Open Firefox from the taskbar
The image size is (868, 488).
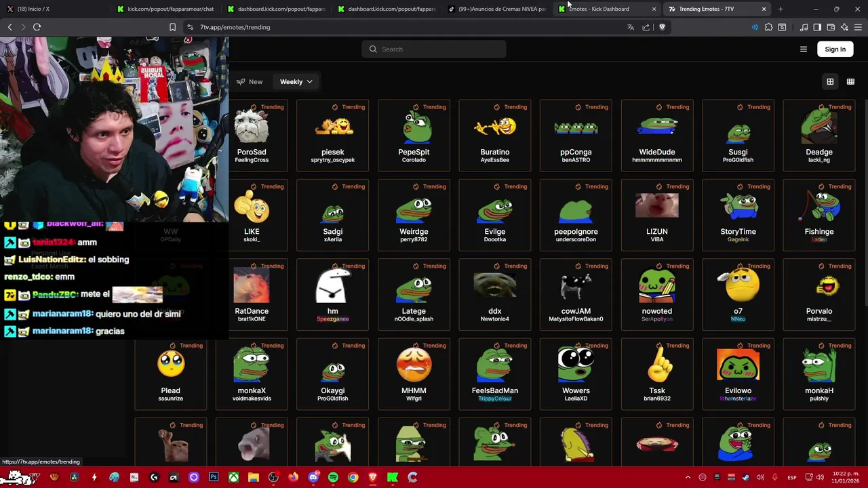293,477
